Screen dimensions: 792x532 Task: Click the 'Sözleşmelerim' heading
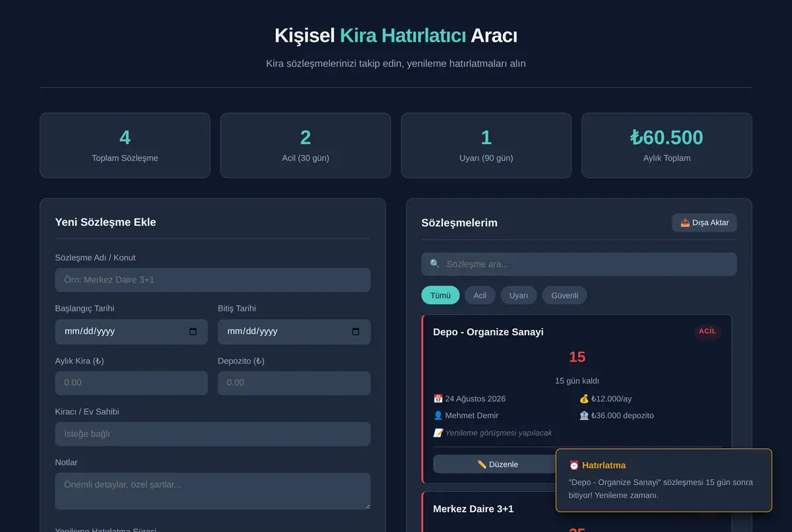click(459, 222)
